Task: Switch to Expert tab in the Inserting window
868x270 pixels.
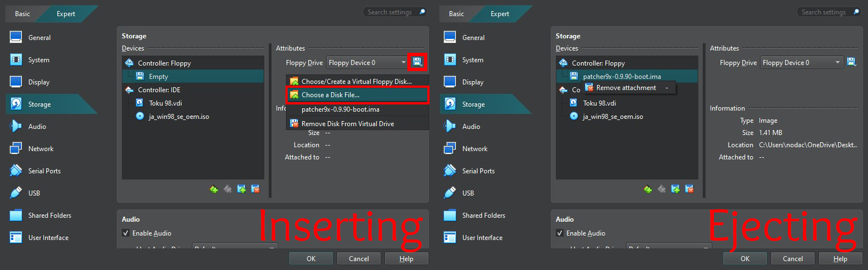Action: (x=66, y=14)
